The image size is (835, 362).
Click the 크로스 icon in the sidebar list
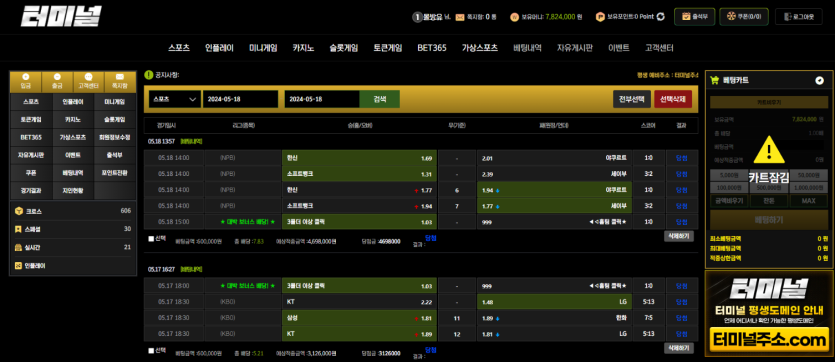pyautogui.click(x=18, y=211)
